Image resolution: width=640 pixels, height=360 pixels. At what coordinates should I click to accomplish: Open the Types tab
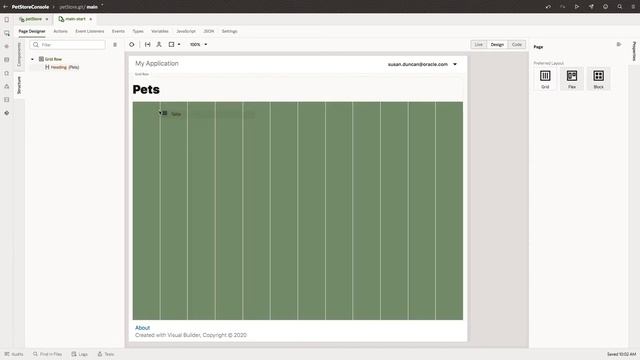pos(138,31)
